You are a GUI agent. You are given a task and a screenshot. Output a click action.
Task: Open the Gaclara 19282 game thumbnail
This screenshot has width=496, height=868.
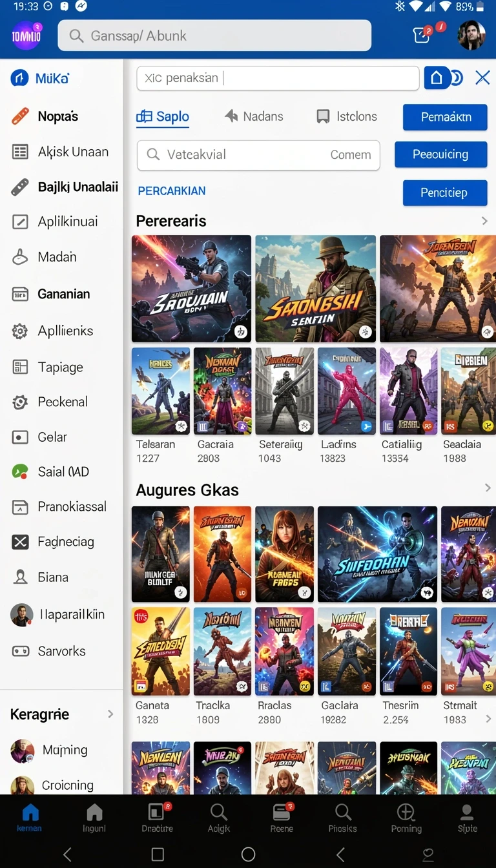[x=347, y=651]
